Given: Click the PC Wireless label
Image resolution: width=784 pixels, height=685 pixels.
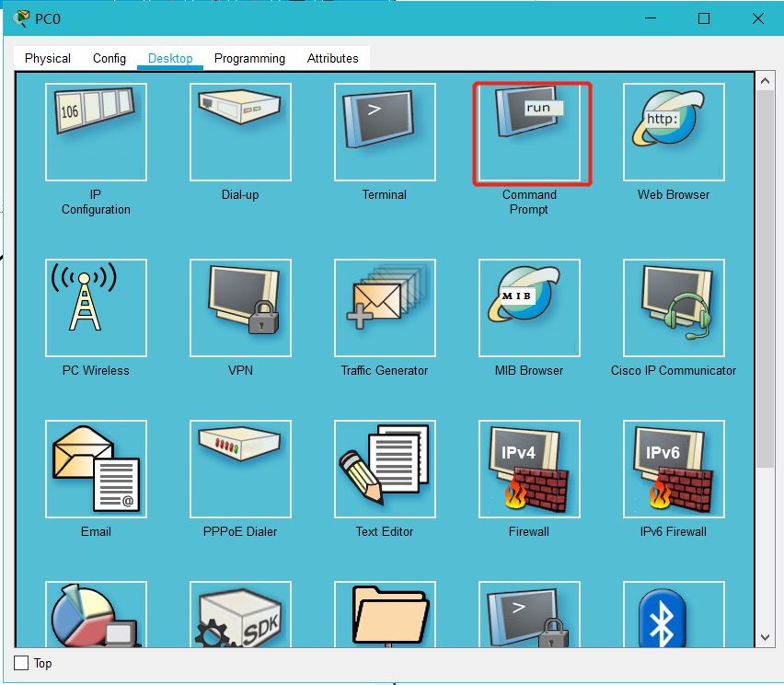Looking at the screenshot, I should [96, 370].
